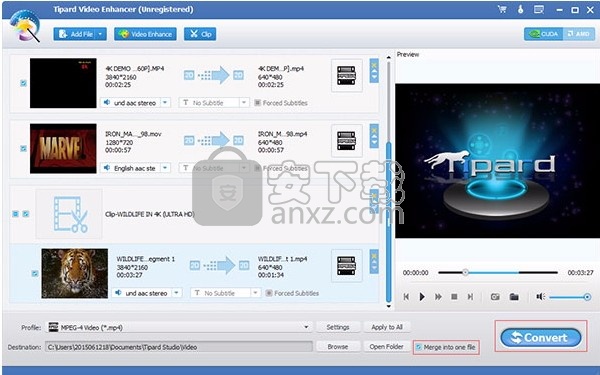Click output format icon for WILDLIFE segment
600x375 pixels.
click(x=347, y=266)
